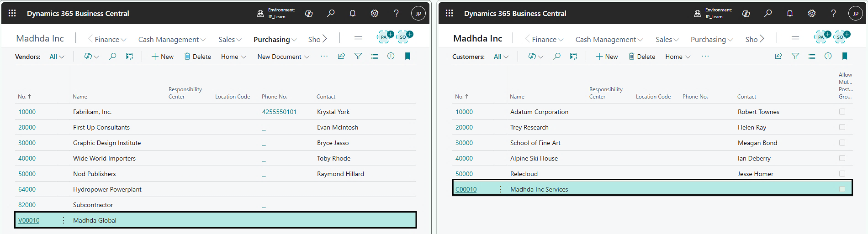Image resolution: width=868 pixels, height=234 pixels.
Task: Tick checkbox in Madhda Inc Services row
Action: 842,189
